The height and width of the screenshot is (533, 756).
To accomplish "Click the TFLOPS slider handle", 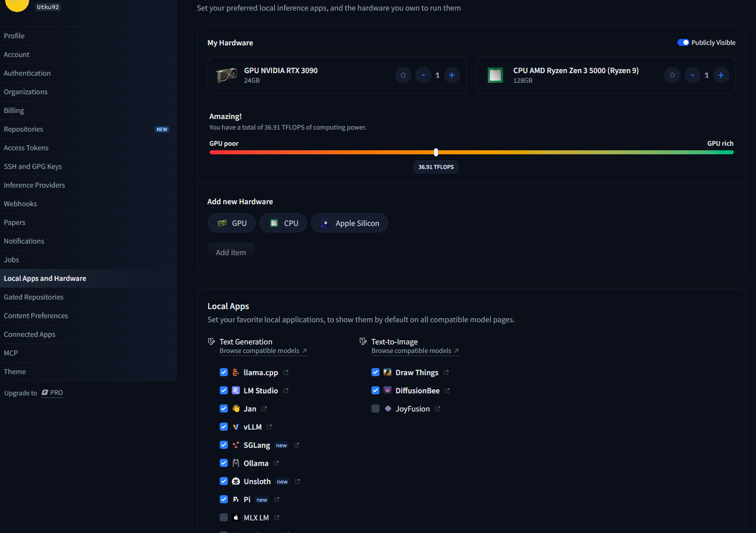I will coord(436,152).
